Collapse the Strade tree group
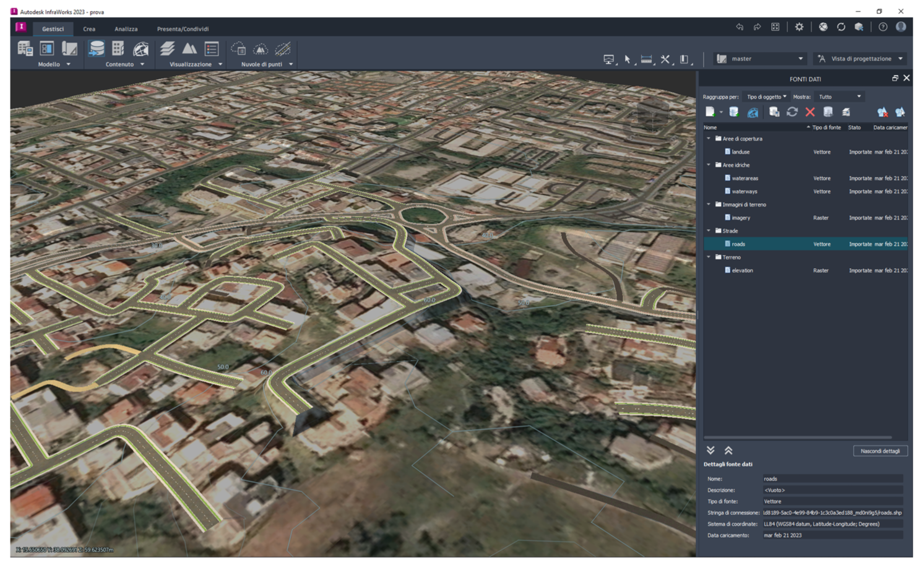The width and height of the screenshot is (924, 570). 709,231
